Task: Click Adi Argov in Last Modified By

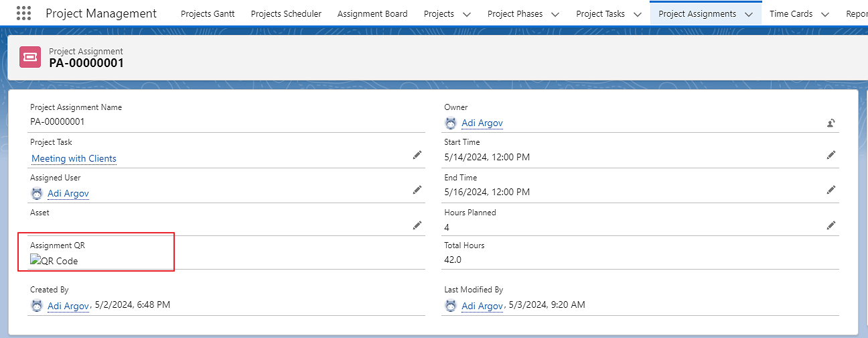Action: tap(482, 306)
